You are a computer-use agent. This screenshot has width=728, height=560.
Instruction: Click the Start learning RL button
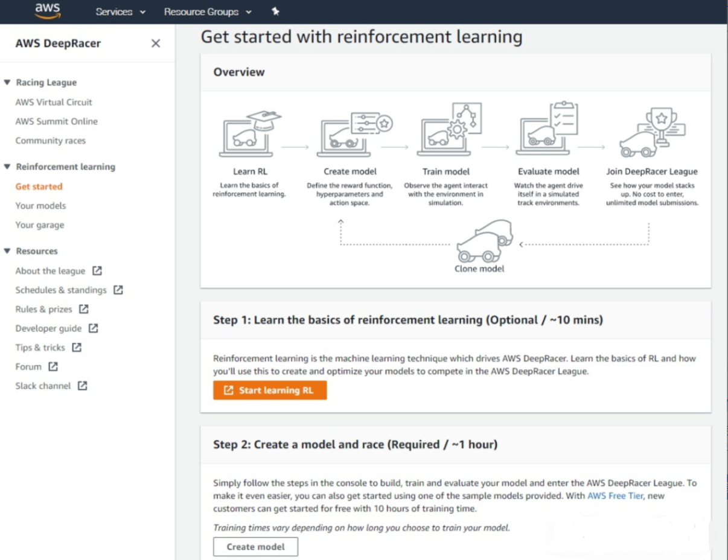(x=270, y=390)
